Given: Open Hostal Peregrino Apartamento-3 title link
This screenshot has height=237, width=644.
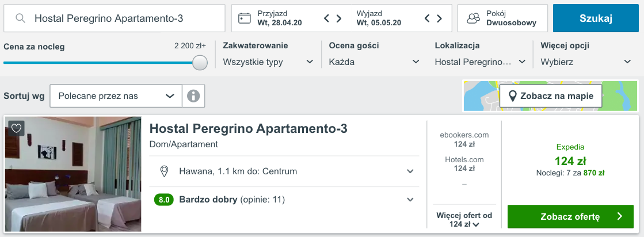Looking at the screenshot, I should [x=249, y=128].
